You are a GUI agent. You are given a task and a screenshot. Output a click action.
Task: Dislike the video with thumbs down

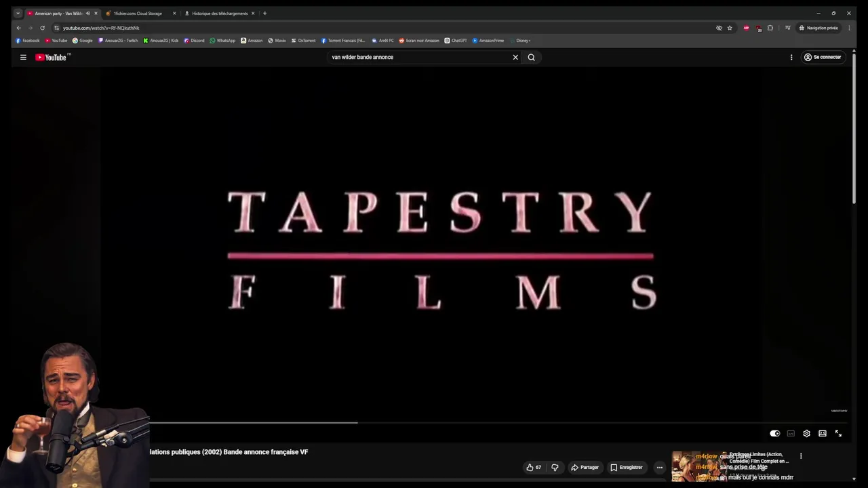555,468
